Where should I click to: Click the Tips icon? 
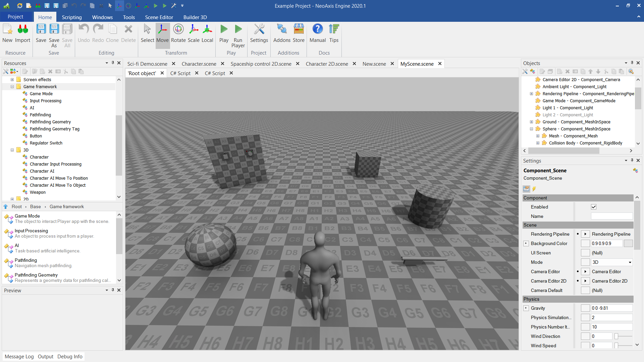tap(334, 29)
